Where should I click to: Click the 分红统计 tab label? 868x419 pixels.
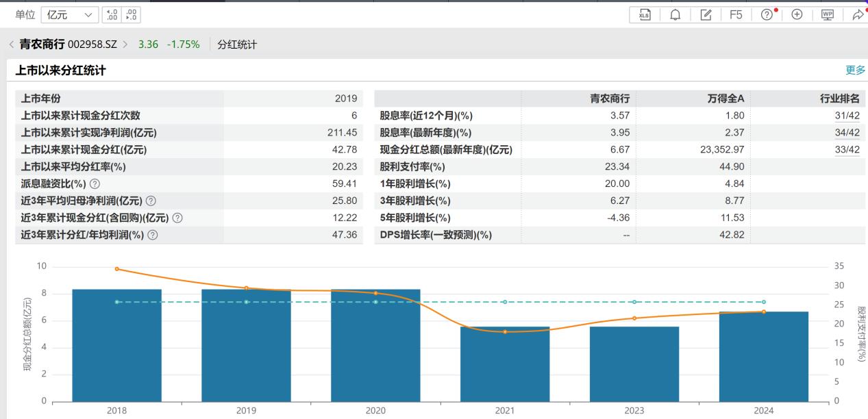pyautogui.click(x=237, y=45)
